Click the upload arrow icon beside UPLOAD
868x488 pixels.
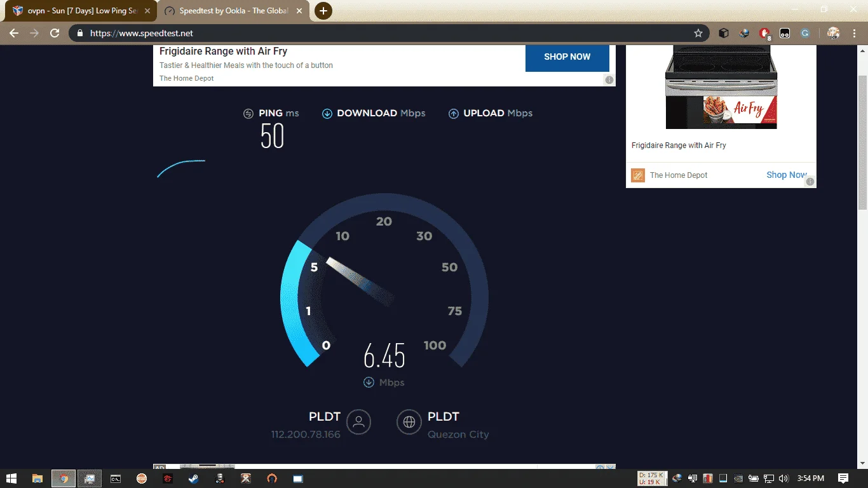click(454, 114)
